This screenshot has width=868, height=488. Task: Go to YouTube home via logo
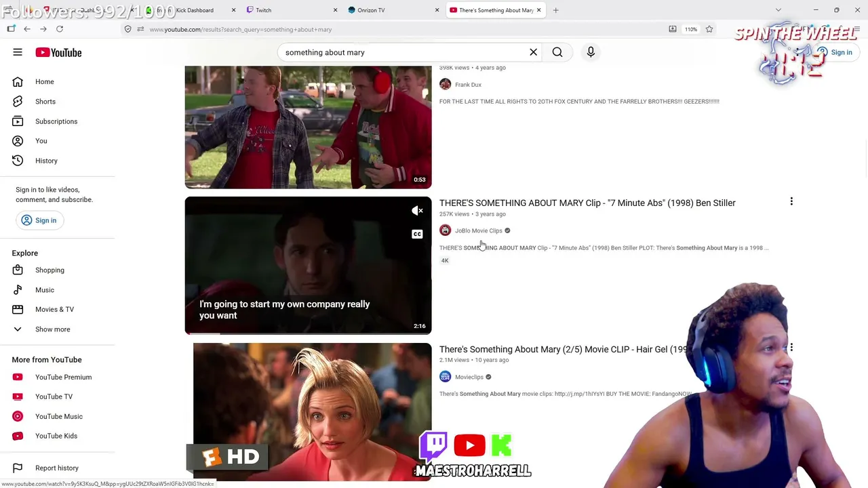[x=58, y=52]
